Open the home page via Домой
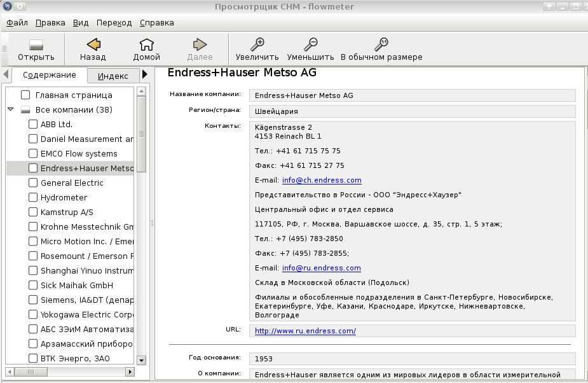Screen dimensions: 588x383 147,45
